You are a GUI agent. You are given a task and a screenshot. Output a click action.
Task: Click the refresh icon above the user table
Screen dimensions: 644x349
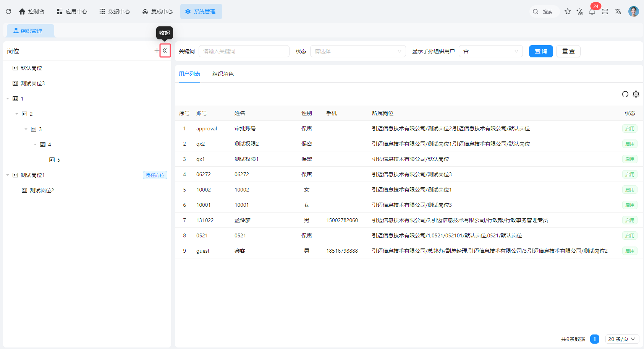(x=625, y=94)
